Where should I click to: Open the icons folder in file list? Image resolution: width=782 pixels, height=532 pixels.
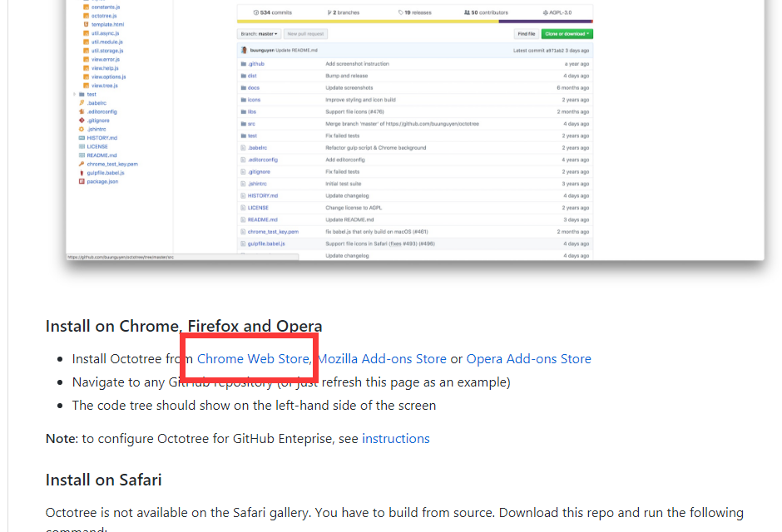[x=255, y=100]
